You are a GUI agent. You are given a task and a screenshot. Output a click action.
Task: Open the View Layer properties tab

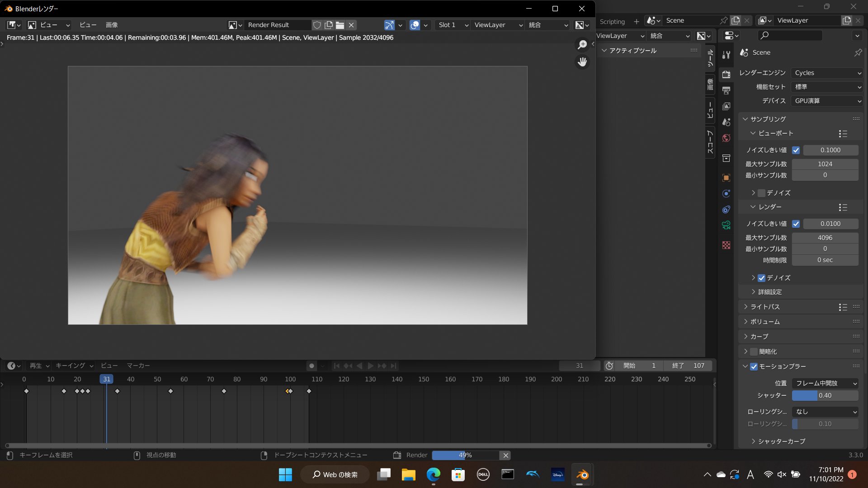(x=726, y=106)
